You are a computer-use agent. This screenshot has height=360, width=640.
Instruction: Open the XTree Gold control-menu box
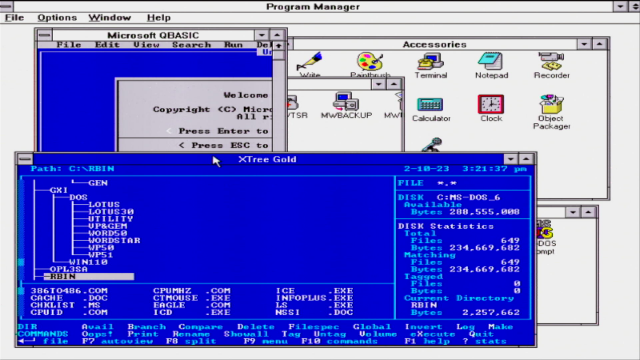tap(25, 158)
